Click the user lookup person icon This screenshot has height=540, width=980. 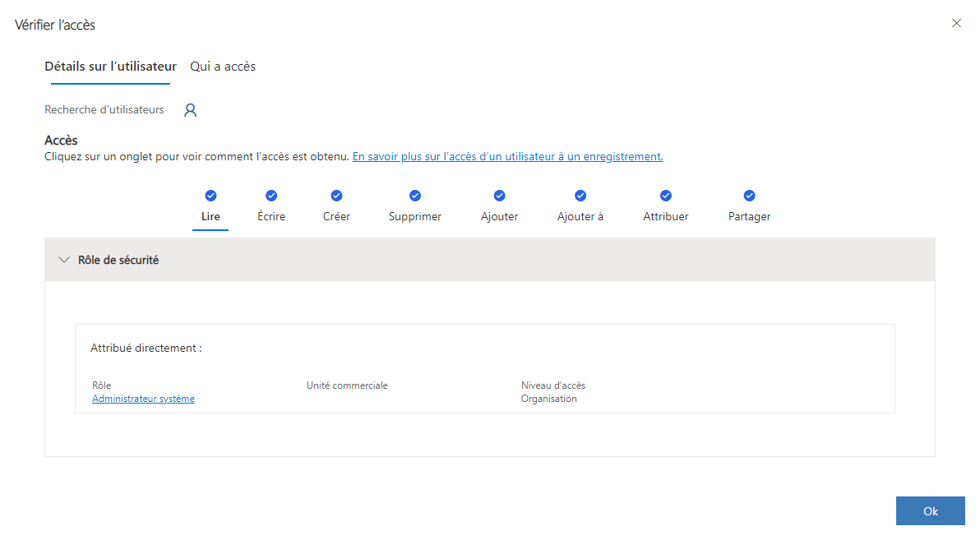tap(191, 110)
